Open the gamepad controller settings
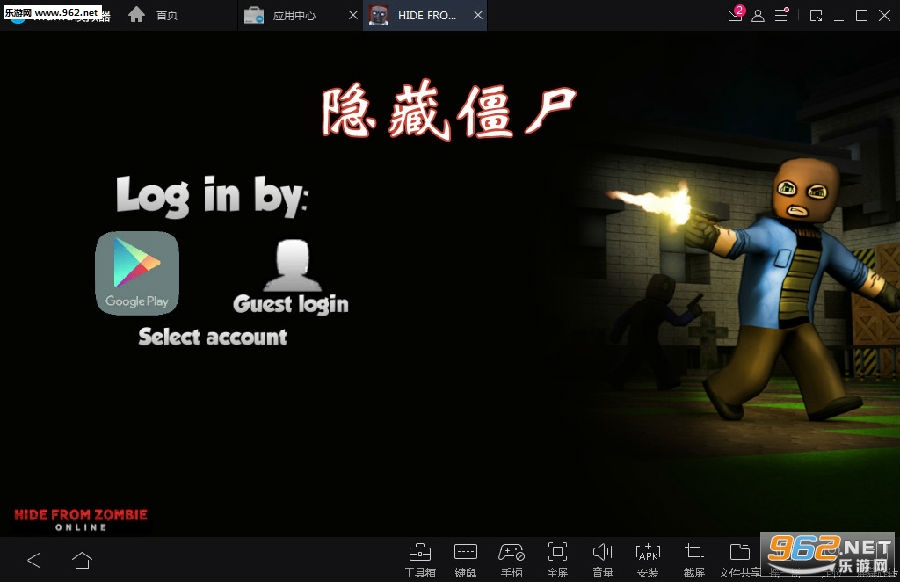The height and width of the screenshot is (582, 900). [x=511, y=560]
